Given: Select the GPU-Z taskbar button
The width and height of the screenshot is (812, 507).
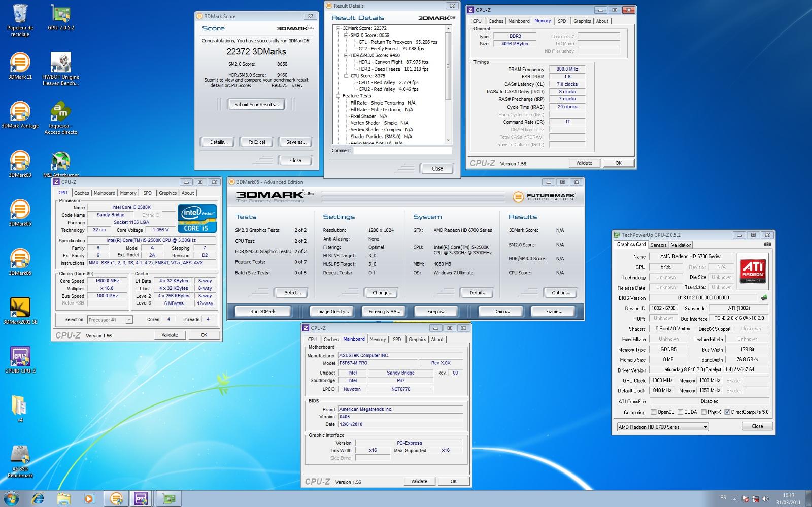Looking at the screenshot, I should (168, 499).
